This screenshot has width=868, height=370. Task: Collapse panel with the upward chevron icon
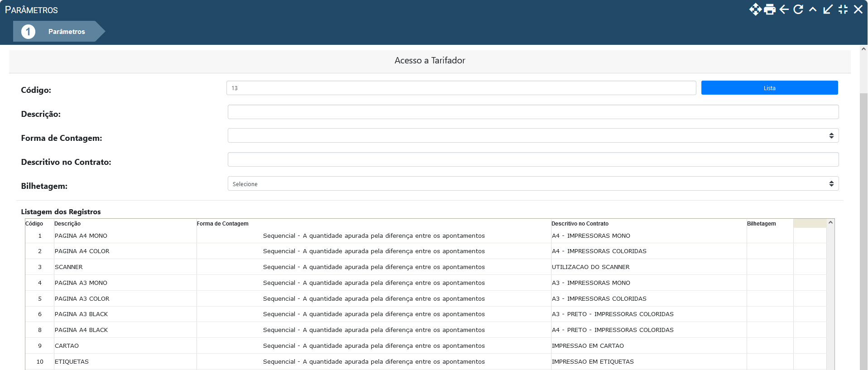[813, 10]
